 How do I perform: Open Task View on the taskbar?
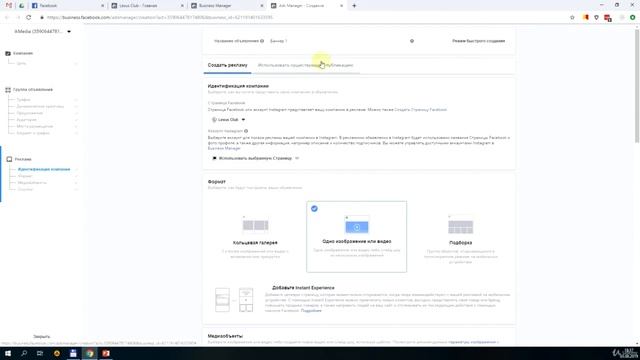(40, 353)
